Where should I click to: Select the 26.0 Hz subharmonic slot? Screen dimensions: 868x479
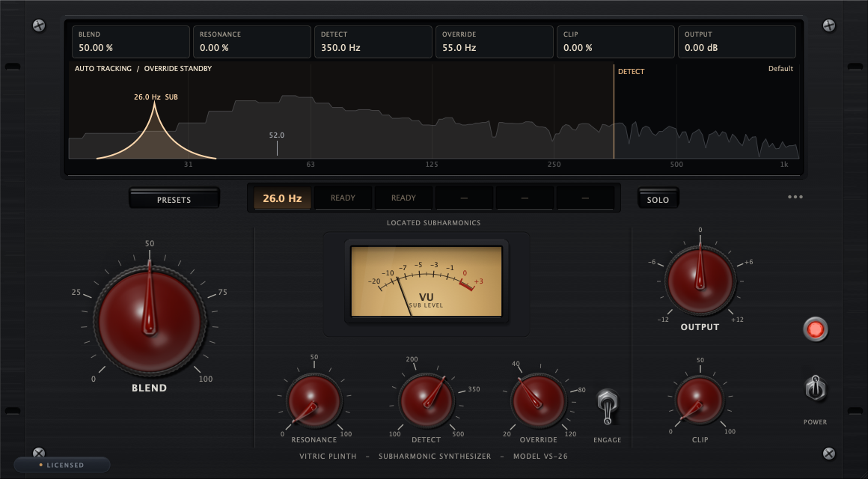tap(282, 198)
